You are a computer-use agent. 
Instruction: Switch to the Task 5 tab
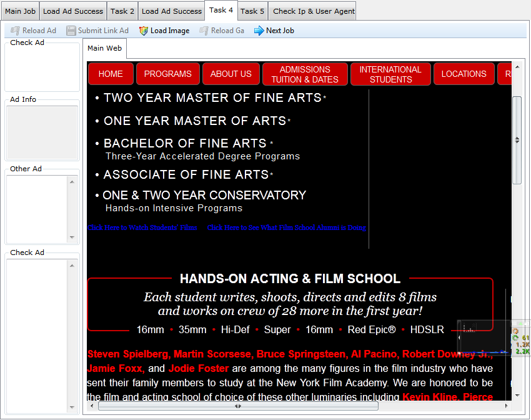(252, 11)
